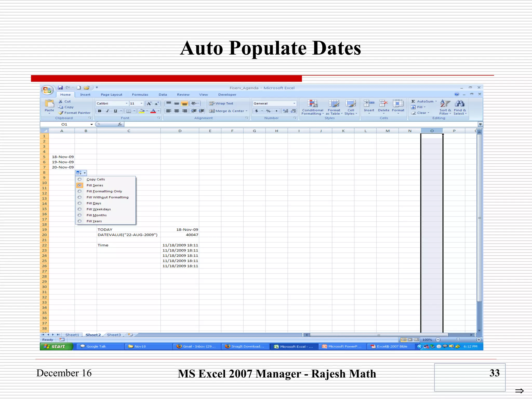Click the Increase Decimal icon
The width and height of the screenshot is (532, 399).
(285, 111)
